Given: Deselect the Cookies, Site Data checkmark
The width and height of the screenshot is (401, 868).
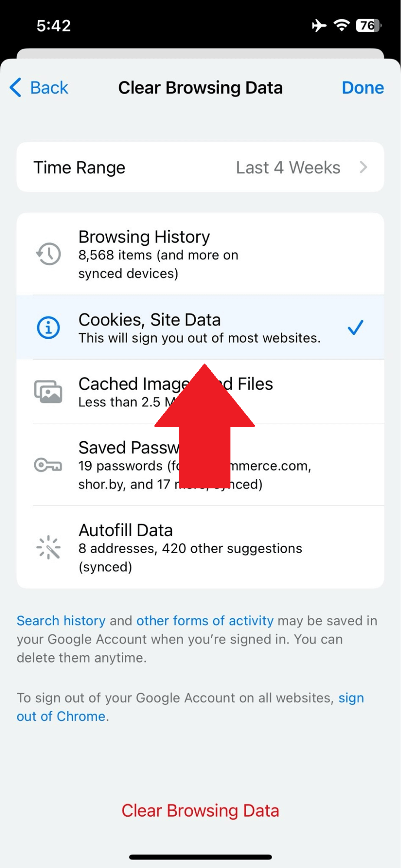Looking at the screenshot, I should [x=355, y=328].
